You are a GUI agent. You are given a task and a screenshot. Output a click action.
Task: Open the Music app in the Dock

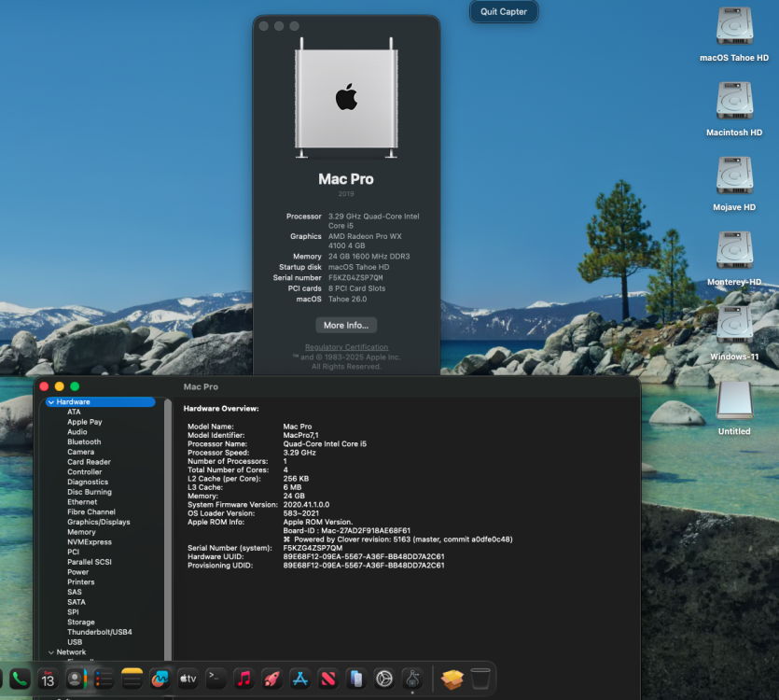pyautogui.click(x=243, y=679)
